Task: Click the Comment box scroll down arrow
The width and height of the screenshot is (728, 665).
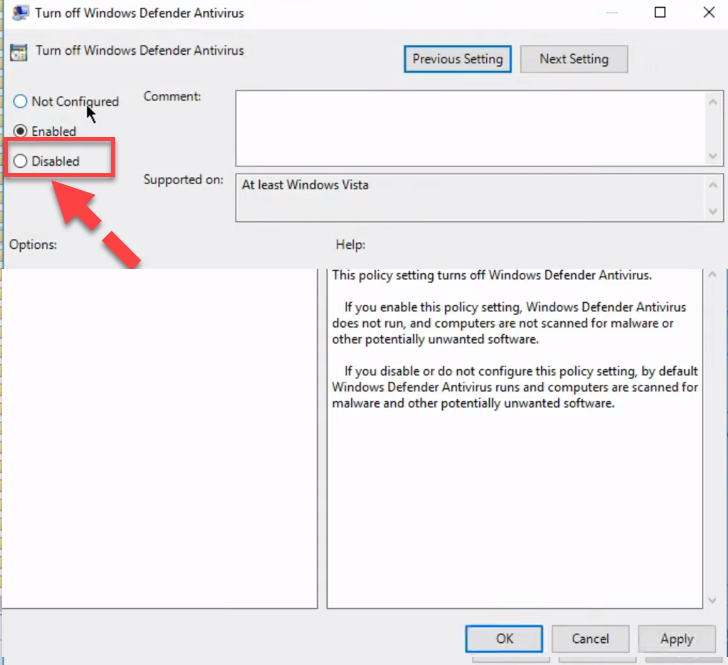Action: pyautogui.click(x=713, y=156)
